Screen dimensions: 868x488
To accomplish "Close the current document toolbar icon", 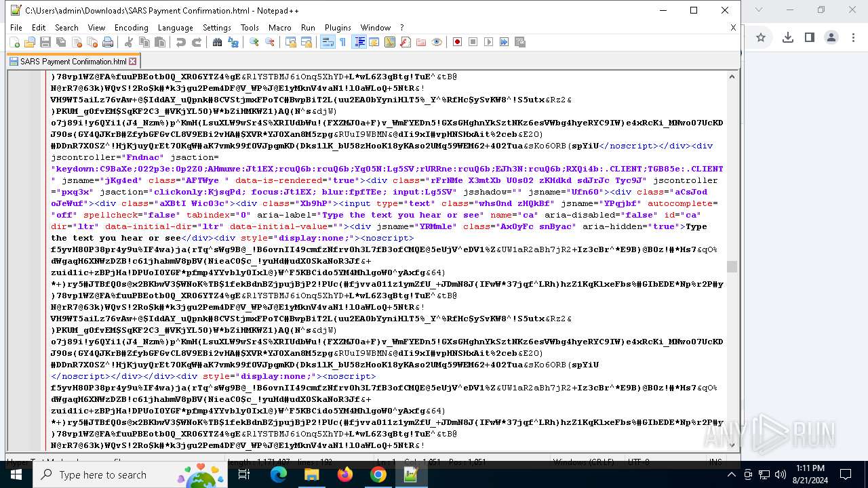I will point(77,42).
